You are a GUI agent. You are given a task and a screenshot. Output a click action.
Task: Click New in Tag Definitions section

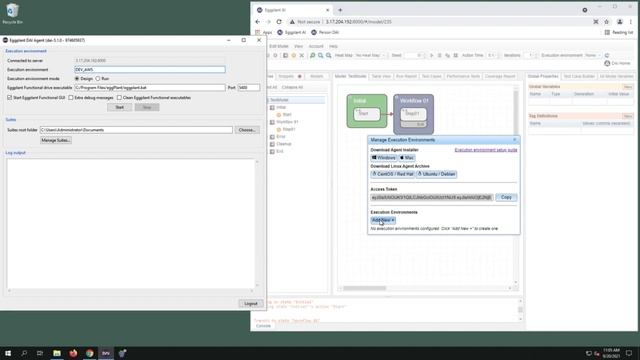tap(628, 116)
